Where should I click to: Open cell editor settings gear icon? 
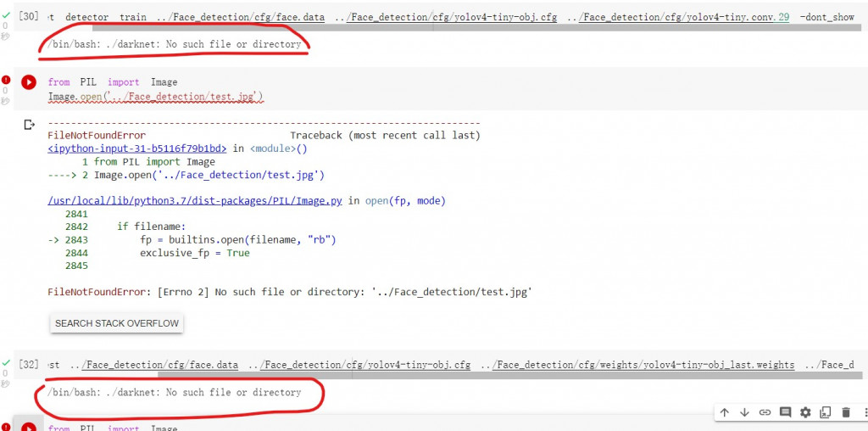[x=805, y=412]
